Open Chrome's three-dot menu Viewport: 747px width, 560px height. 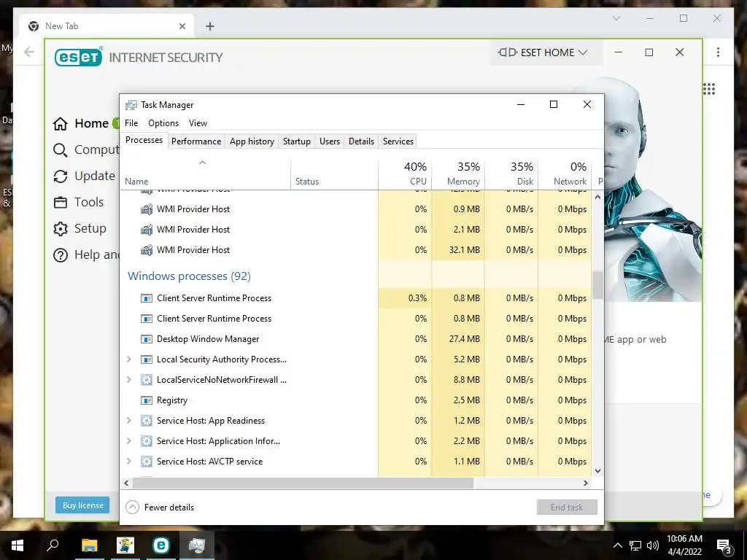point(718,52)
